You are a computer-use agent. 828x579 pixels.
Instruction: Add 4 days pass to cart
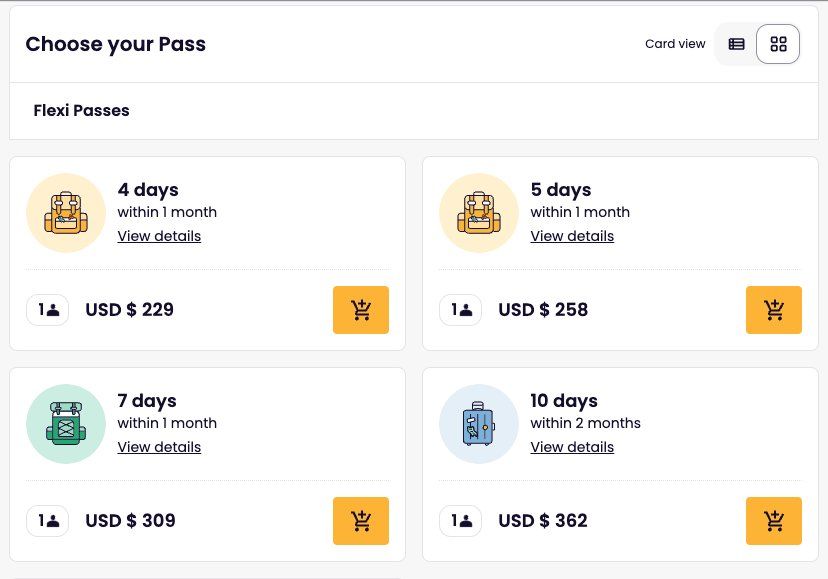(361, 310)
